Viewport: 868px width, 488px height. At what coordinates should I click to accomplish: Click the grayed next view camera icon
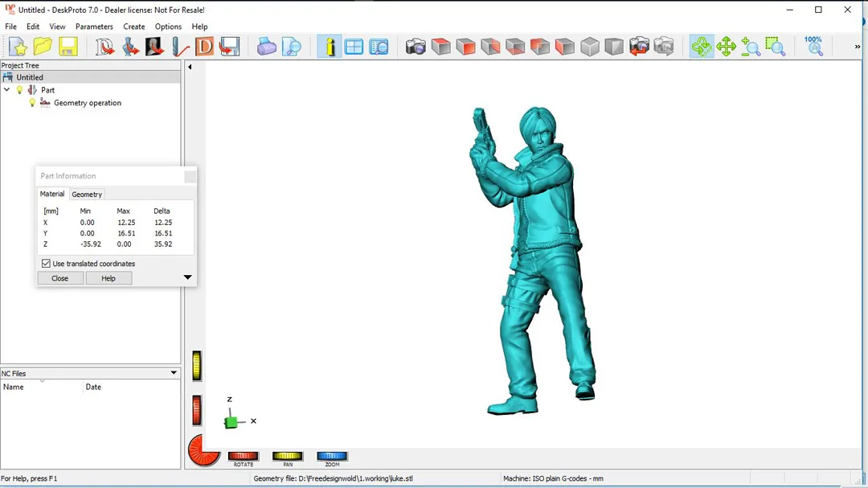pos(664,47)
